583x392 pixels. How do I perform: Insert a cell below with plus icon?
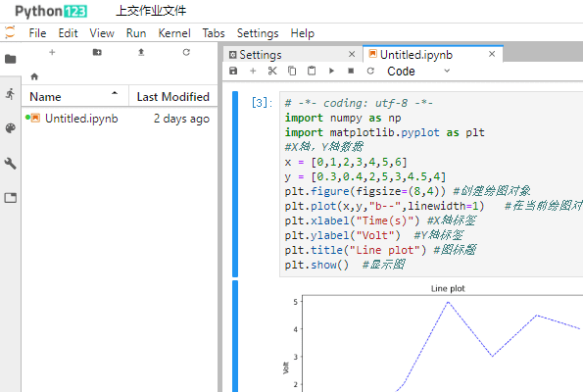(253, 71)
